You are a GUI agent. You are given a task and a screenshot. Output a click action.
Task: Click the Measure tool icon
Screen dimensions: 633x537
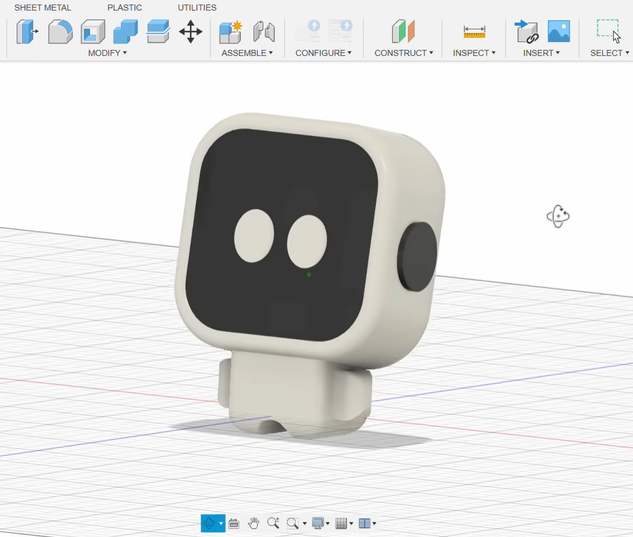[474, 31]
